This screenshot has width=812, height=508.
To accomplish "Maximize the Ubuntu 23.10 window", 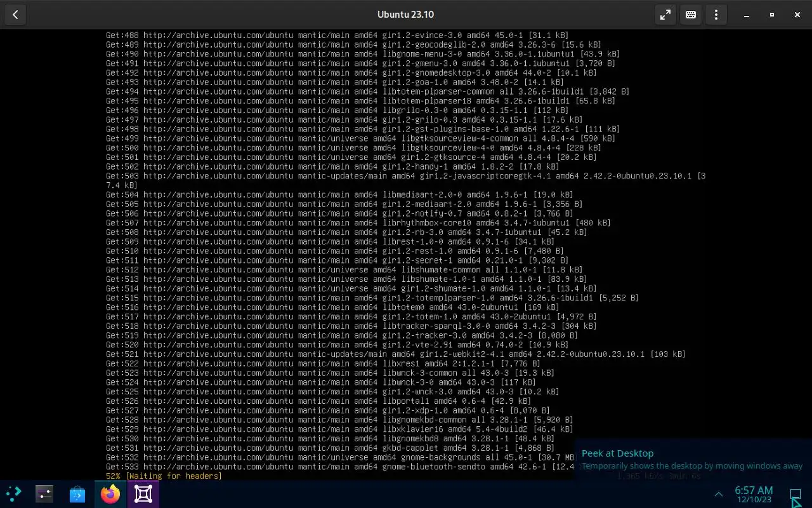I will pos(772,15).
